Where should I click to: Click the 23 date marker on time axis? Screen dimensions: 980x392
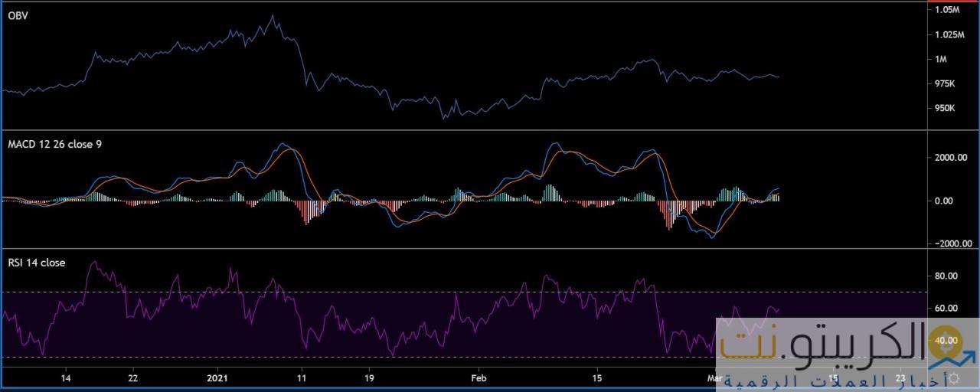(x=900, y=378)
